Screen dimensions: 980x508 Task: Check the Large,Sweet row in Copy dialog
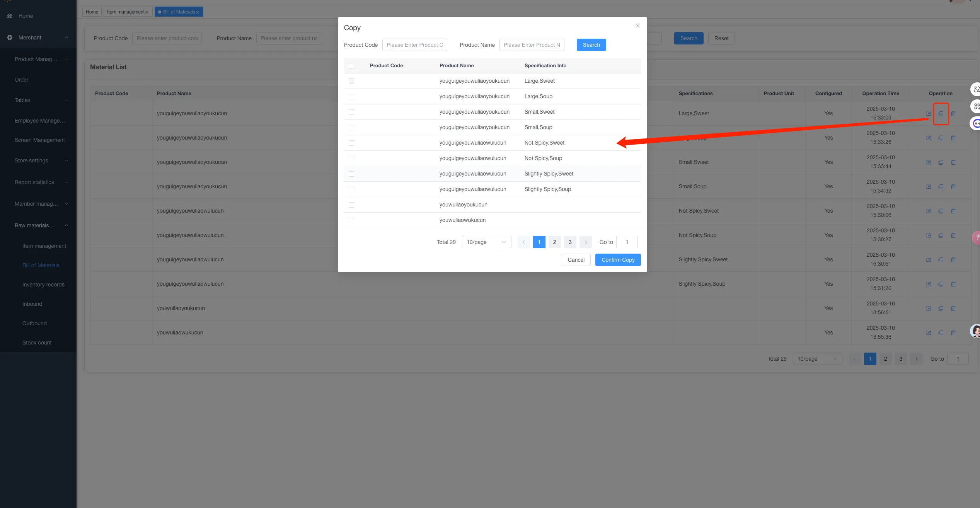click(351, 81)
